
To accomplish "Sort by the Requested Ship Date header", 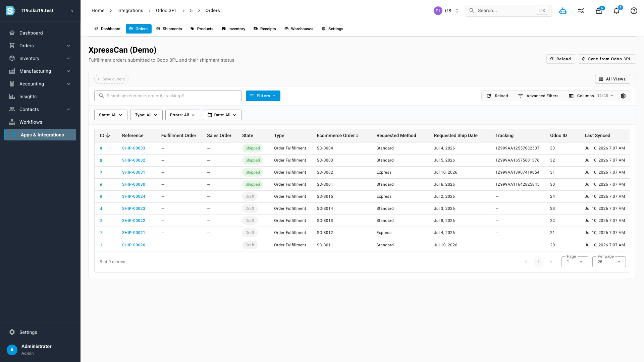I will [455, 135].
